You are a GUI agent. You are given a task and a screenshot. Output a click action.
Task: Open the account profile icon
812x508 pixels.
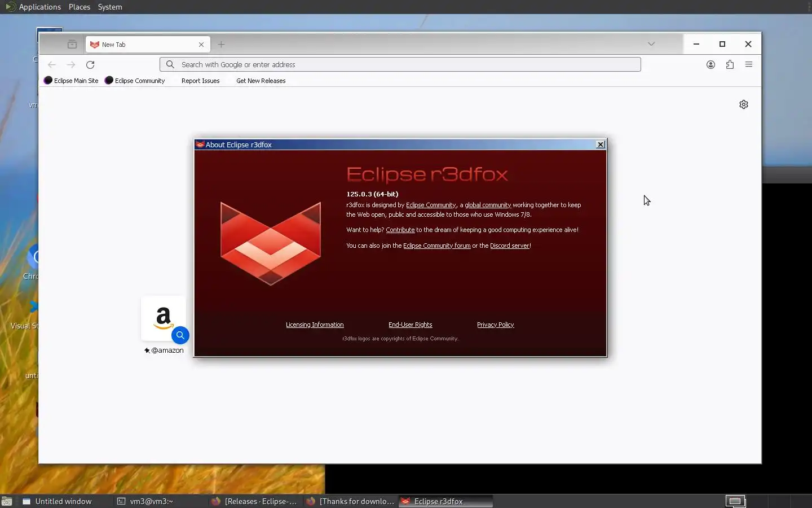click(x=710, y=65)
